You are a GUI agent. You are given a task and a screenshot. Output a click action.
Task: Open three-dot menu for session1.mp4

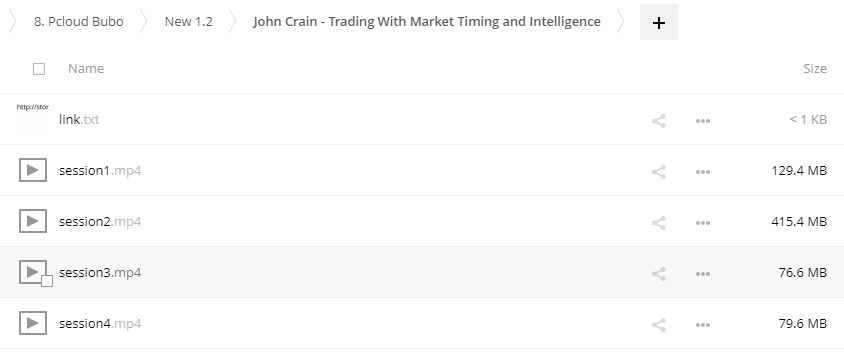click(702, 172)
